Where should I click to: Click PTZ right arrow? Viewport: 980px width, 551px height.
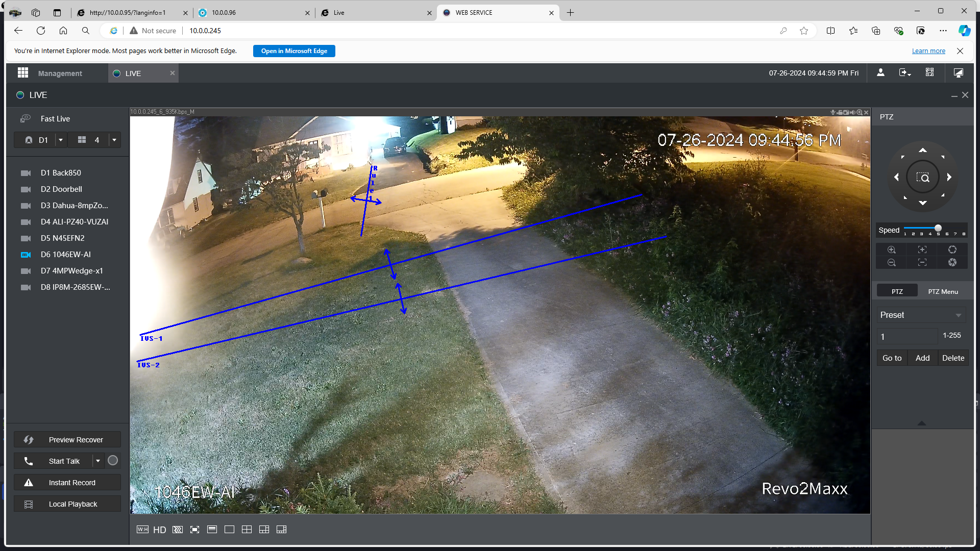(949, 177)
